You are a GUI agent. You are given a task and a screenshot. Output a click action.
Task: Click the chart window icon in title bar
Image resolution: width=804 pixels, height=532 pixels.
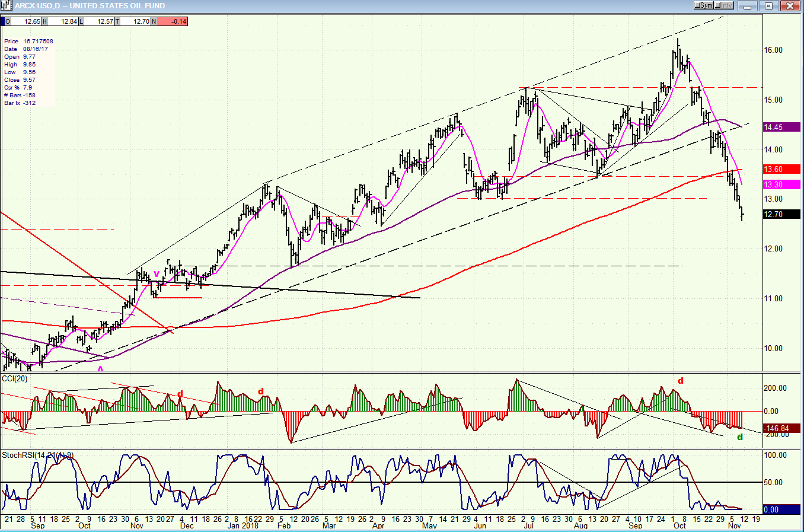(7, 5)
